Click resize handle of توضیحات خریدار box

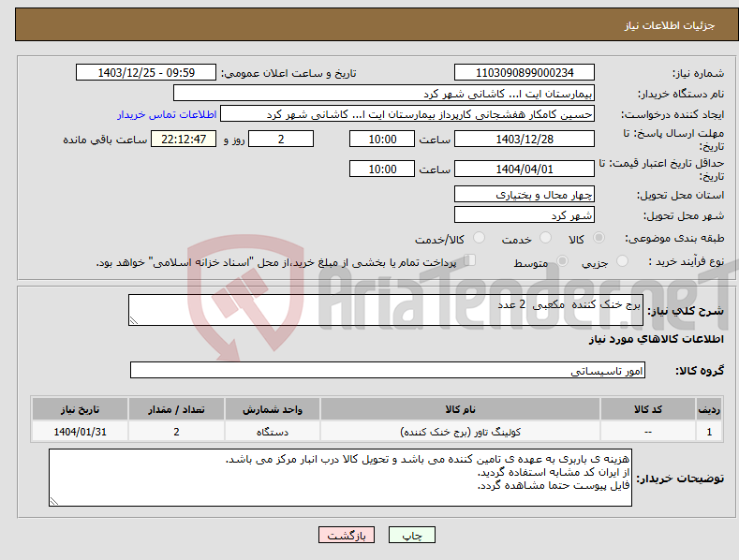point(54,502)
